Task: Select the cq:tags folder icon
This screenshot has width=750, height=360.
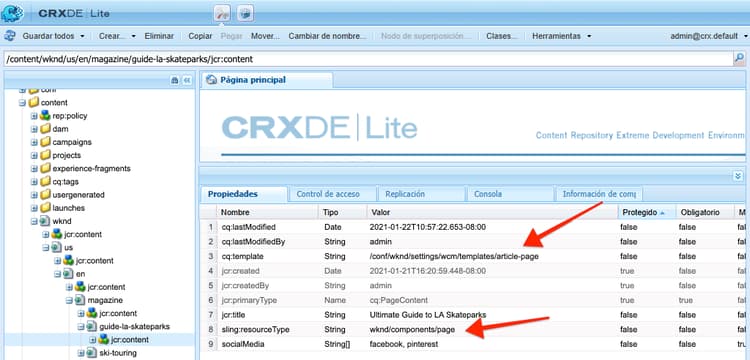Action: point(45,181)
